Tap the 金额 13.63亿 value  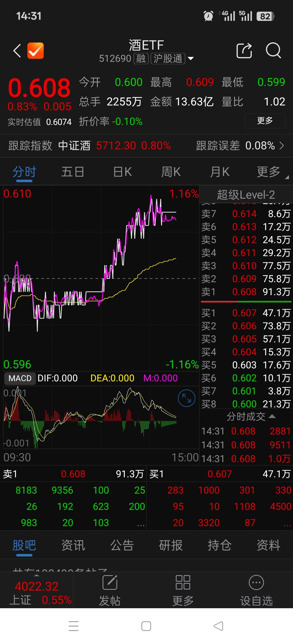(x=195, y=102)
